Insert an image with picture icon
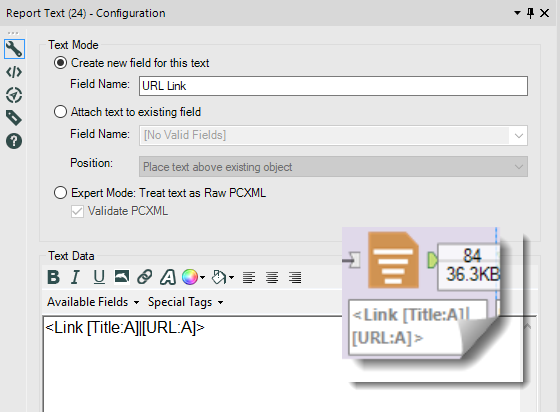Image resolution: width=560 pixels, height=412 pixels. [x=122, y=277]
